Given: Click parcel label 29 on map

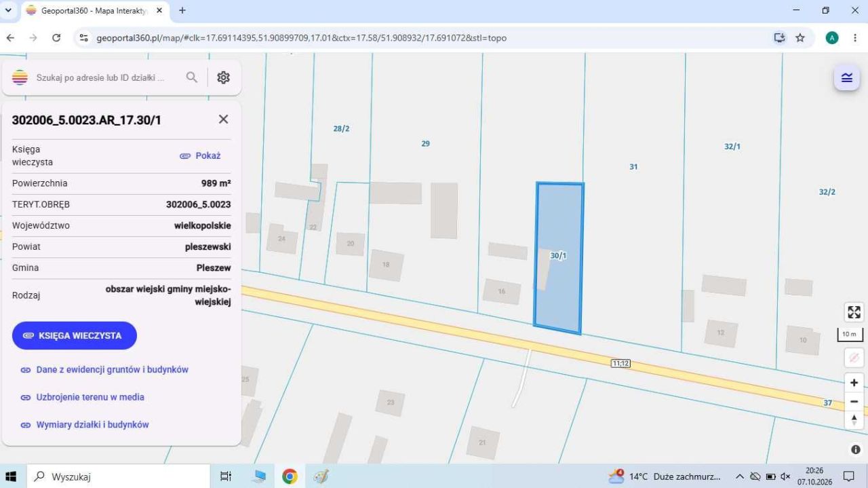Looking at the screenshot, I should pos(425,144).
